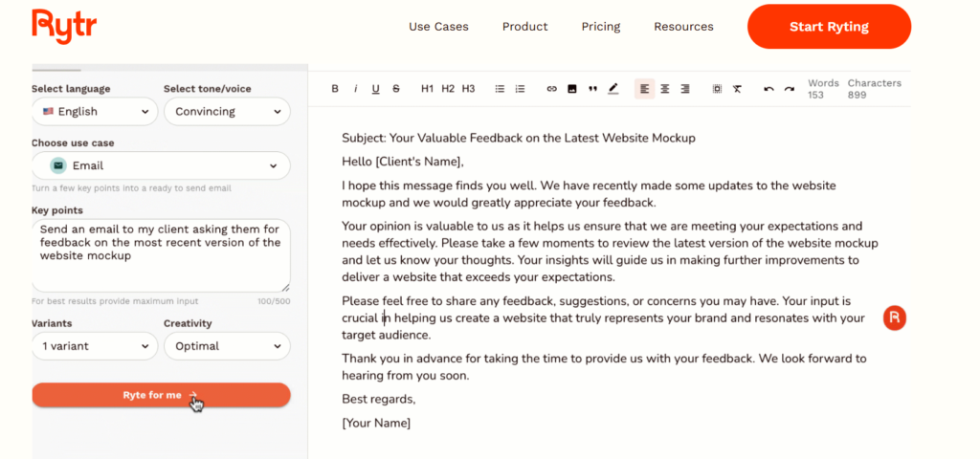Viewport: 980px width, 459px height.
Task: Toggle center text alignment
Action: click(665, 89)
